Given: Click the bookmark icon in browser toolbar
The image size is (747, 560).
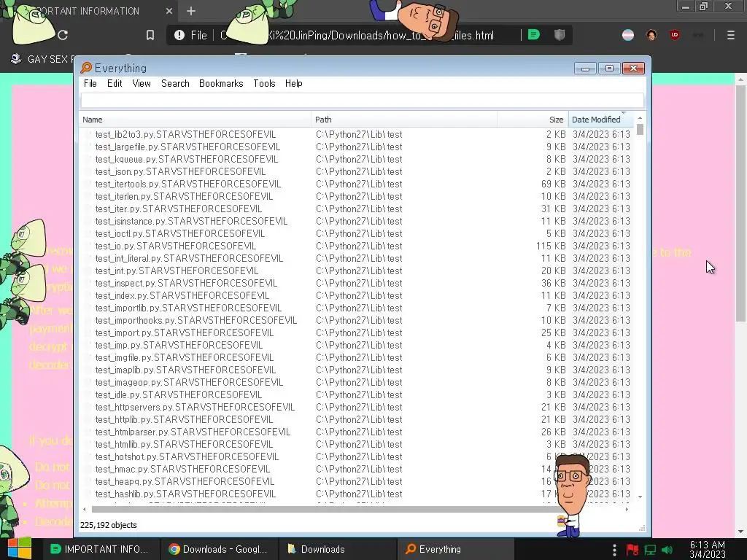Looking at the screenshot, I should click(150, 35).
